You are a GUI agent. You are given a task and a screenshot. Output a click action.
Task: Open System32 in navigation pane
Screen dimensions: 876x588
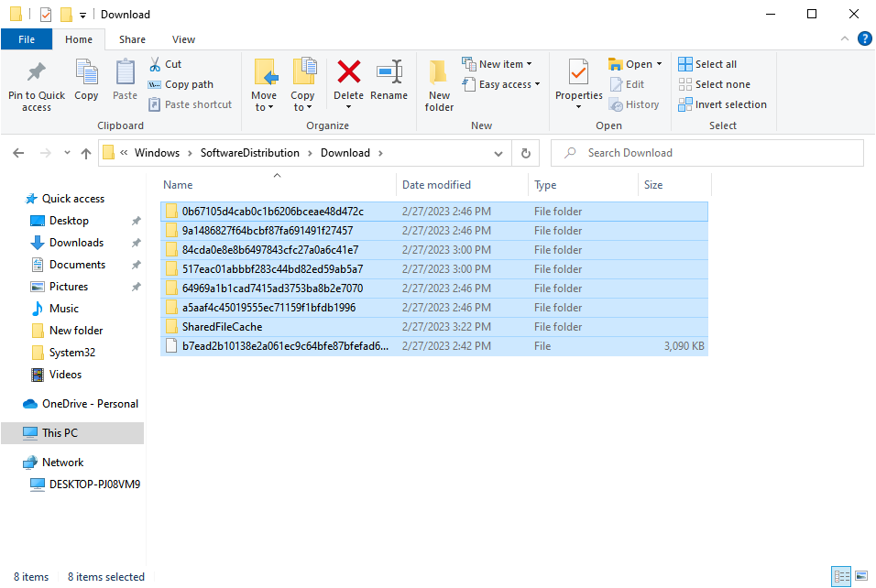(72, 353)
